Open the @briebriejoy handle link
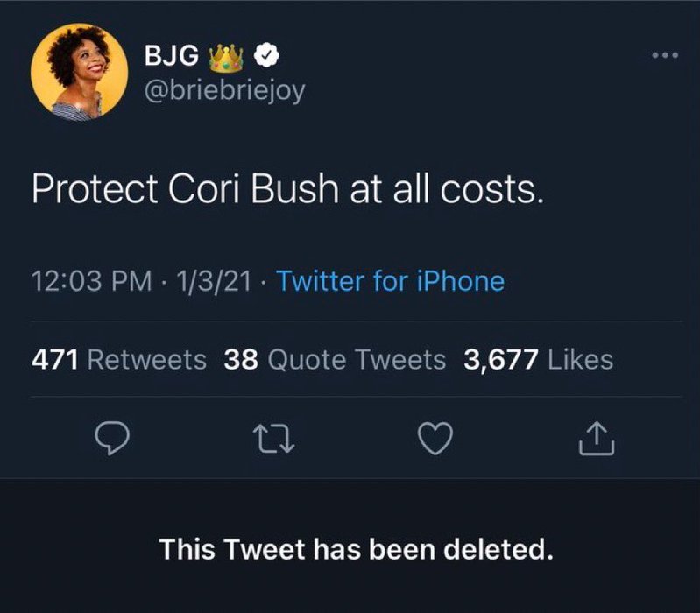700x613 pixels. click(223, 90)
